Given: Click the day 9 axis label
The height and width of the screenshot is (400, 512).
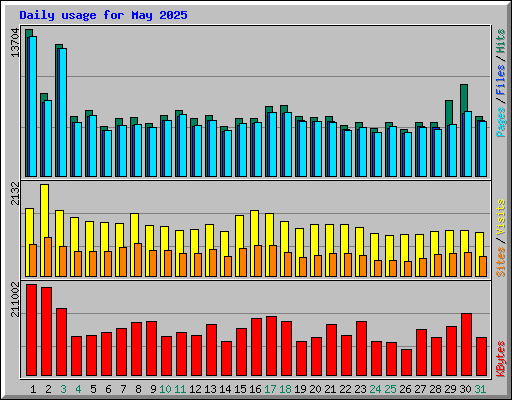Looking at the screenshot, I should 153,389.
